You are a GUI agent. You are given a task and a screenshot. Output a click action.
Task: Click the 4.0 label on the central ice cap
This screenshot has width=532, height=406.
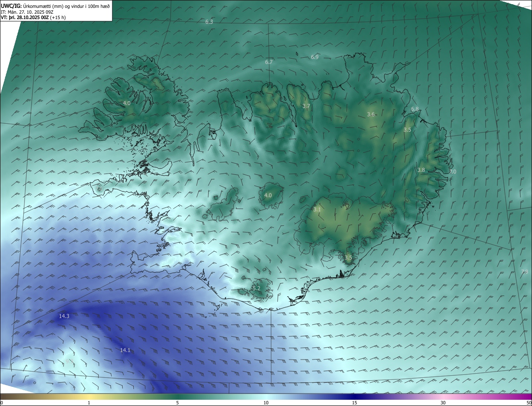pyautogui.click(x=268, y=196)
